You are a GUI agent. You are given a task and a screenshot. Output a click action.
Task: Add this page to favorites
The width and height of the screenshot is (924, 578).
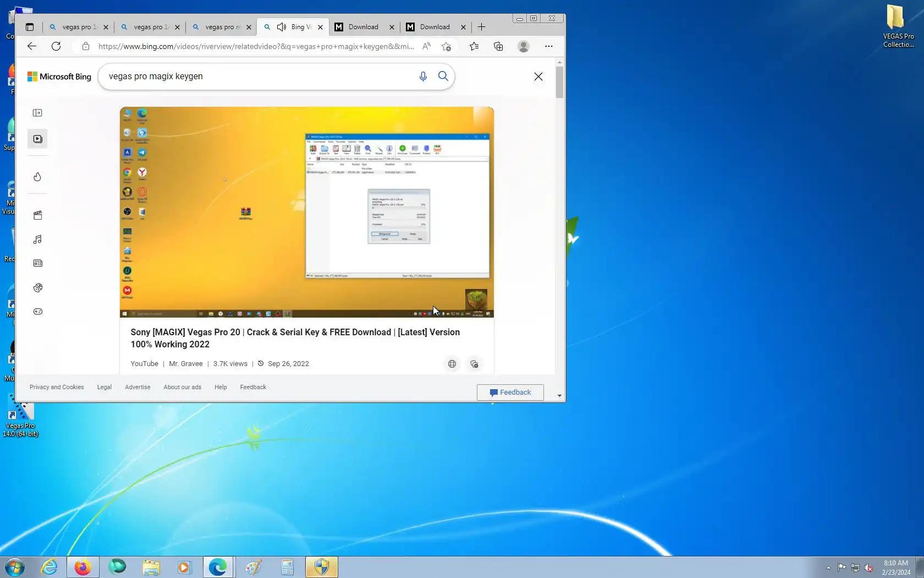(446, 46)
